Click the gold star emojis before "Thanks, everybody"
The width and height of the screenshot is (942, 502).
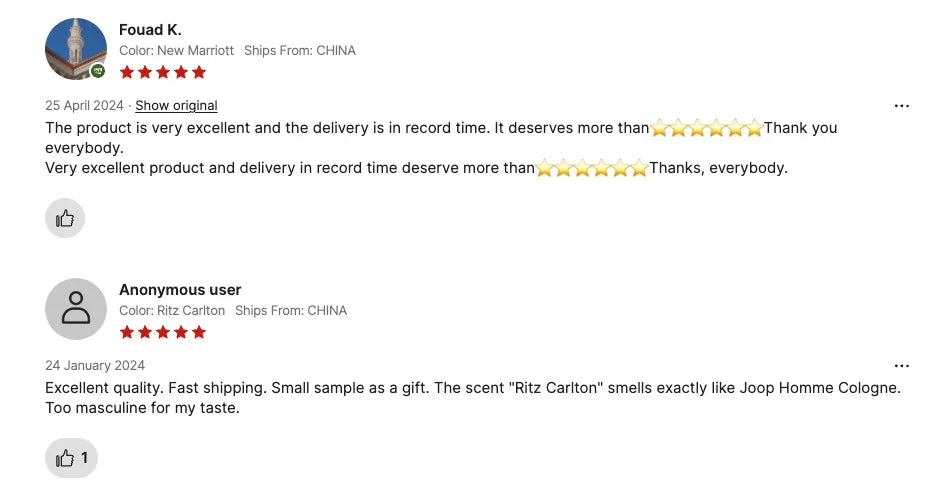592,168
